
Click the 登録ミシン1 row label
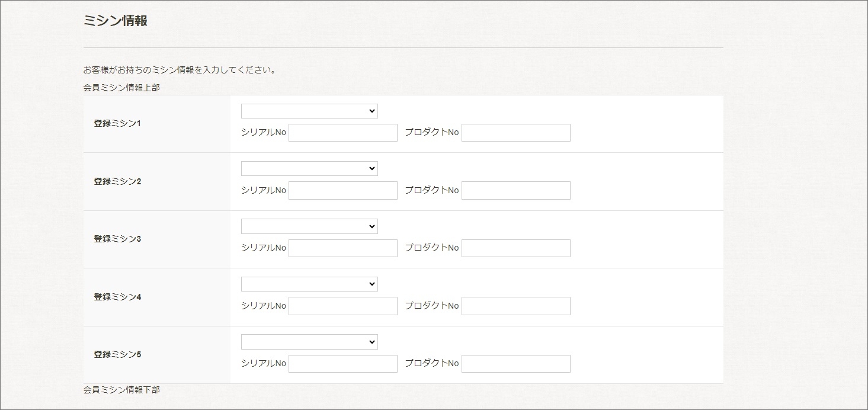tap(117, 124)
